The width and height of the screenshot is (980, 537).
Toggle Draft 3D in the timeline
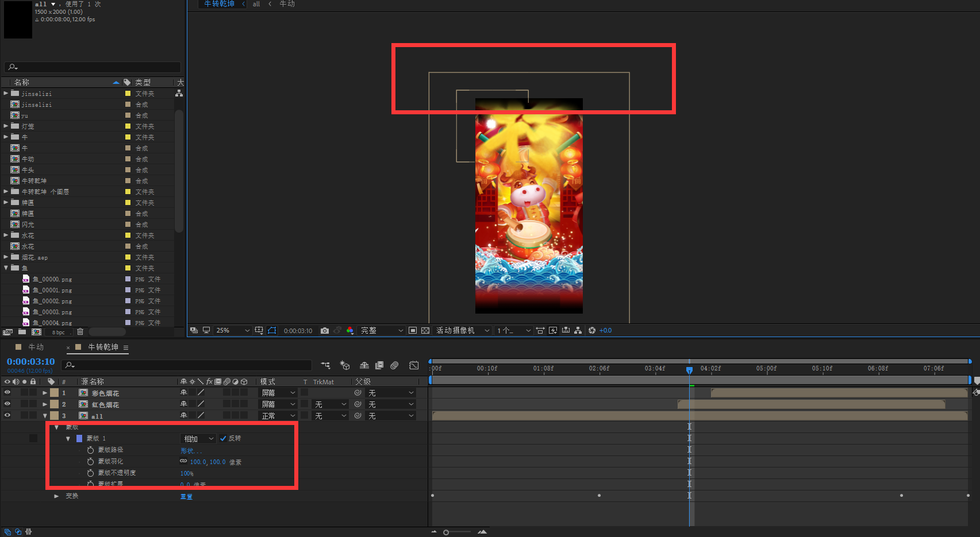tap(345, 365)
